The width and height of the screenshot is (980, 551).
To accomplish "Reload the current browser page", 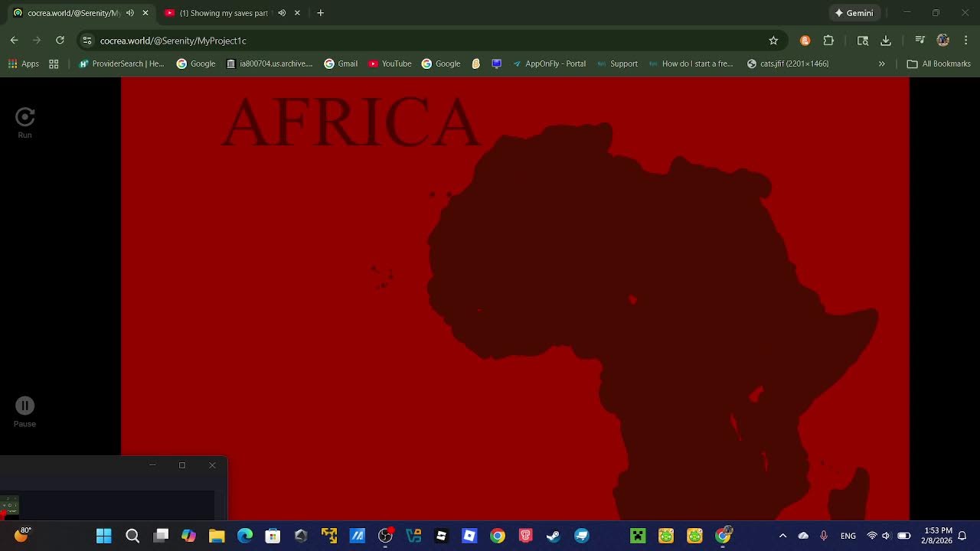I will 60,41.
